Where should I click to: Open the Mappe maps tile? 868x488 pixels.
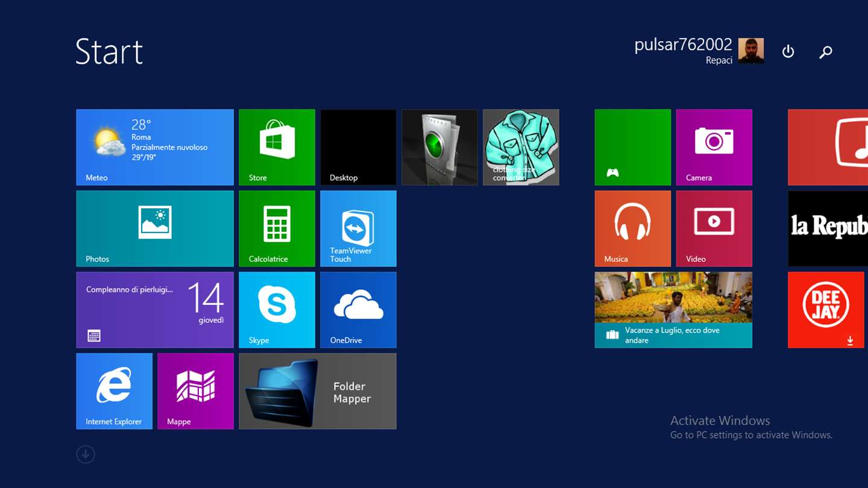195,391
